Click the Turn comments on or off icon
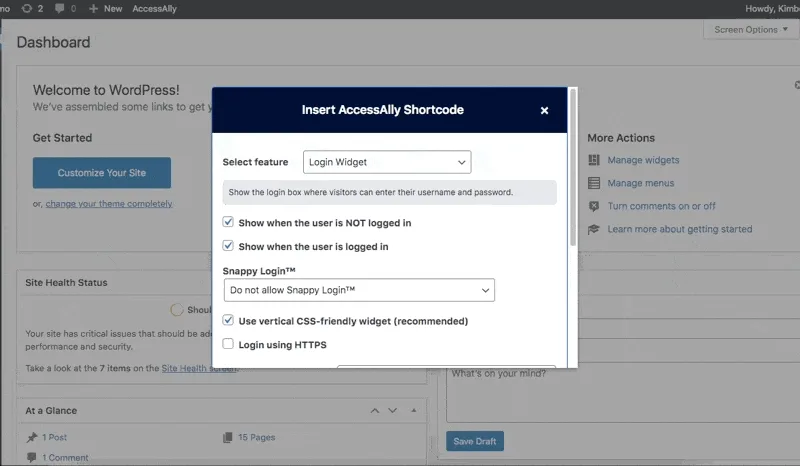 coord(594,206)
